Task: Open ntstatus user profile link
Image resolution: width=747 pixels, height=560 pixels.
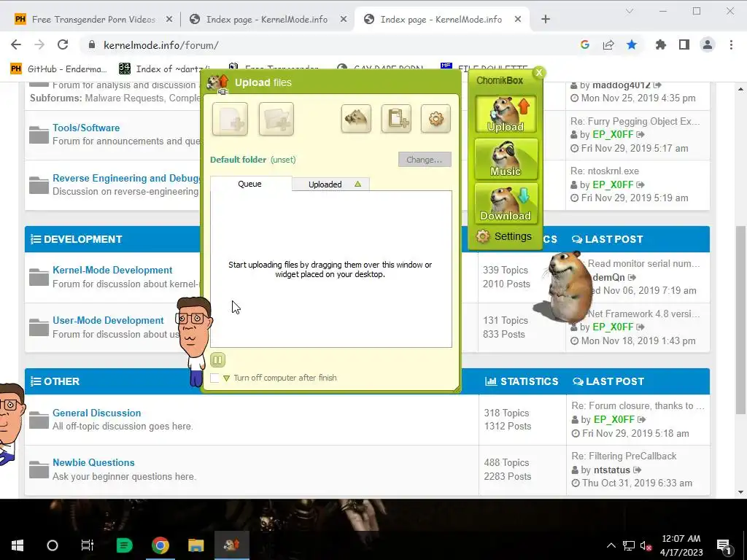Action: point(612,470)
